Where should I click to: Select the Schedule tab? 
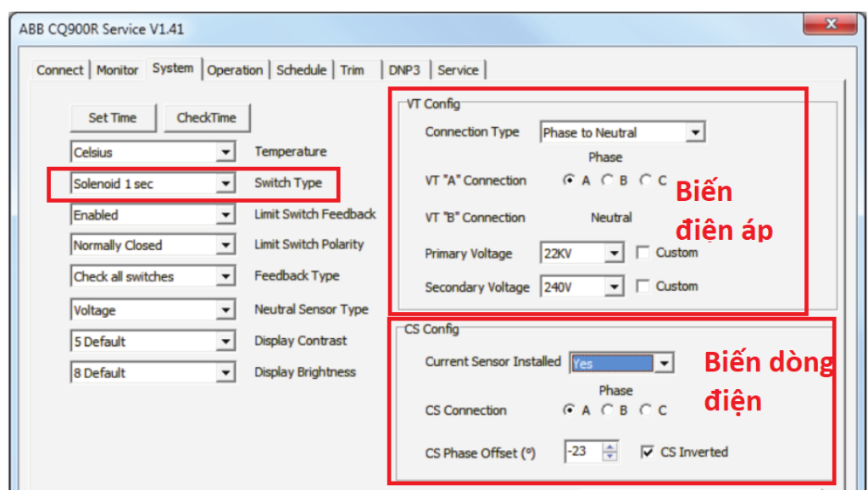pos(301,70)
